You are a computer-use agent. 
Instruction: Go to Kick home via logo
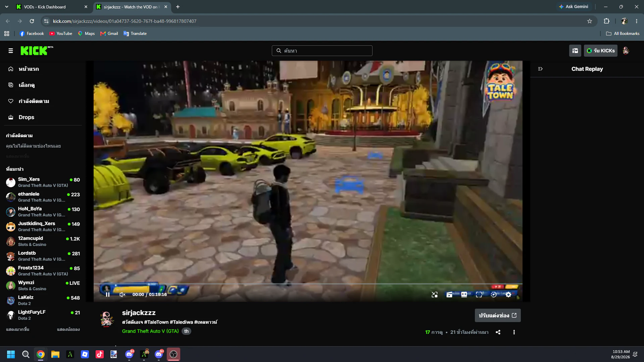click(37, 50)
